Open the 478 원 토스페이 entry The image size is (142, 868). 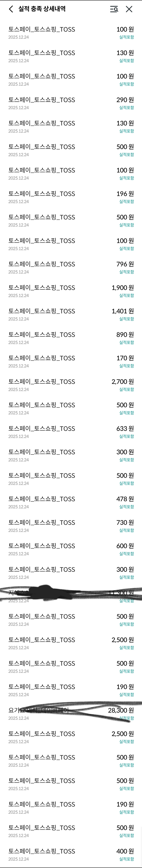(71, 502)
